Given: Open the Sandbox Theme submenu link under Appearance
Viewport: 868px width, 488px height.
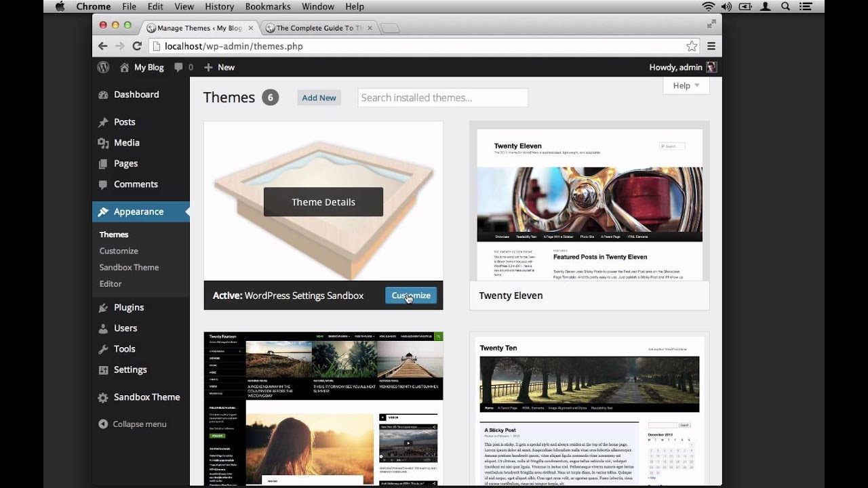Looking at the screenshot, I should 129,267.
